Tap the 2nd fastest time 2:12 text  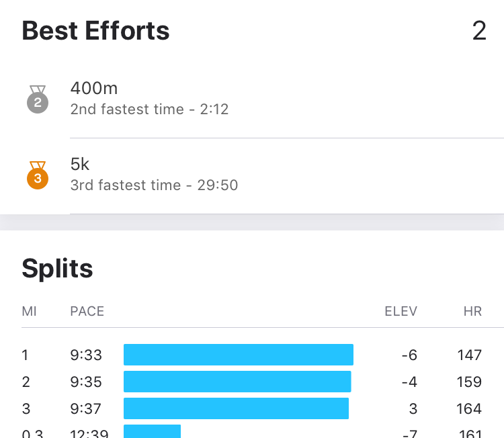pos(149,109)
